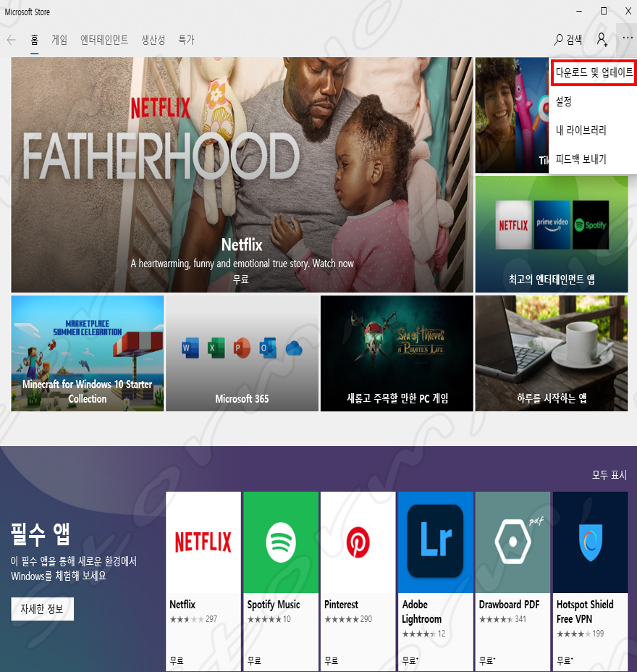Image resolution: width=637 pixels, height=672 pixels.
Task: Open the Pinterest app icon
Action: (x=358, y=542)
